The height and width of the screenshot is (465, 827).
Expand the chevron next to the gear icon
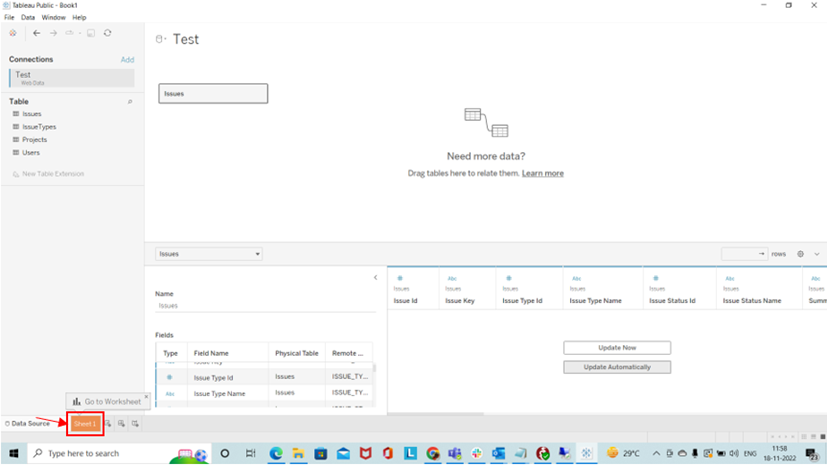816,254
